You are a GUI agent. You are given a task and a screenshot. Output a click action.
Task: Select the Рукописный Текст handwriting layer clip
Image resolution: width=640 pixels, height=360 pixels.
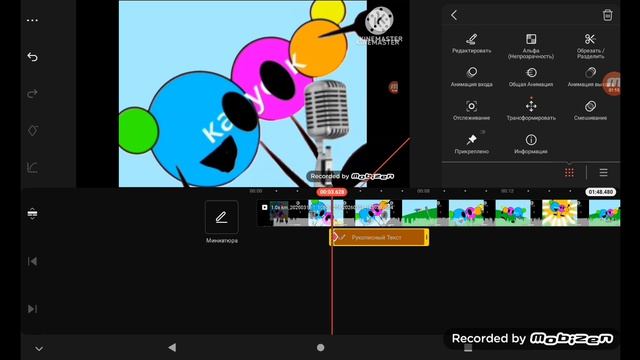379,237
